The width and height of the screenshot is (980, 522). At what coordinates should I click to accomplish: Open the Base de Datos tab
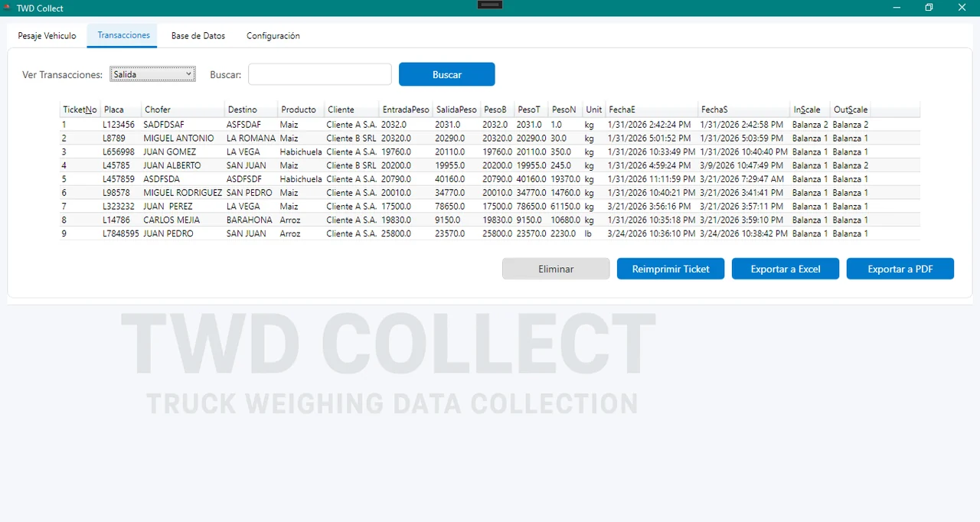point(198,36)
